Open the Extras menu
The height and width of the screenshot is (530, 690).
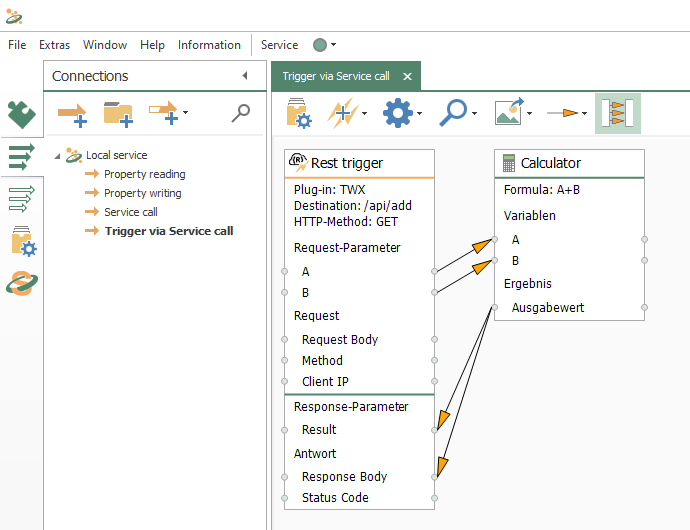click(54, 45)
